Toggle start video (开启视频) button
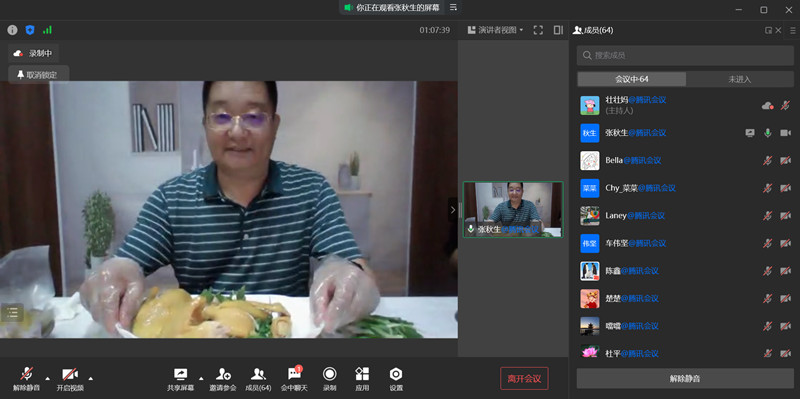The image size is (800, 399). pyautogui.click(x=70, y=379)
